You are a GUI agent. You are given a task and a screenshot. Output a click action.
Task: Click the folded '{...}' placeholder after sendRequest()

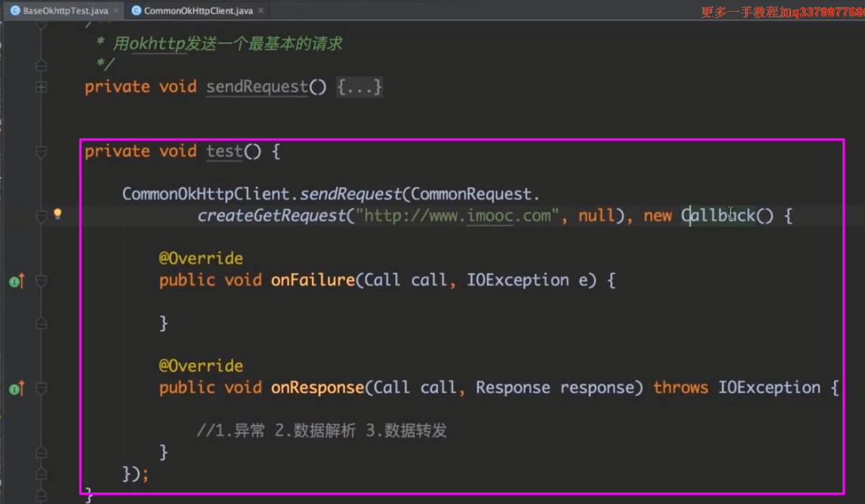(359, 87)
